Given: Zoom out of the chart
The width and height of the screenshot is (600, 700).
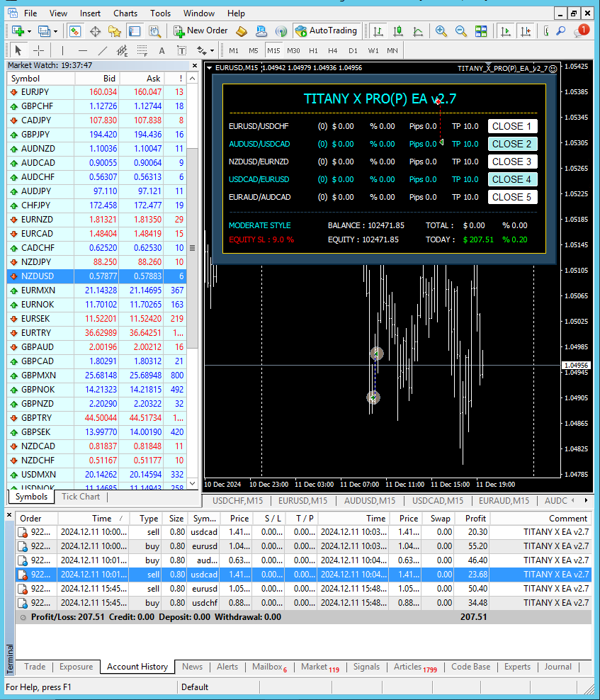Looking at the screenshot, I should pyautogui.click(x=461, y=31).
